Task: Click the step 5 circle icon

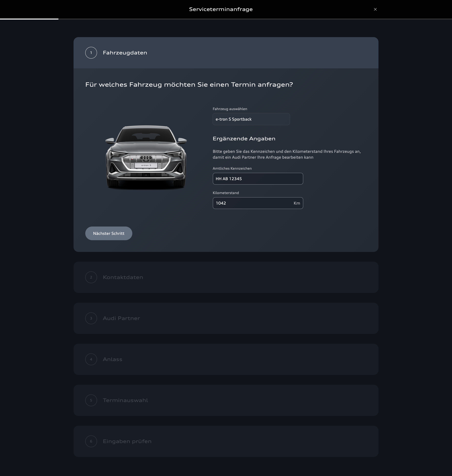Action: (x=91, y=400)
